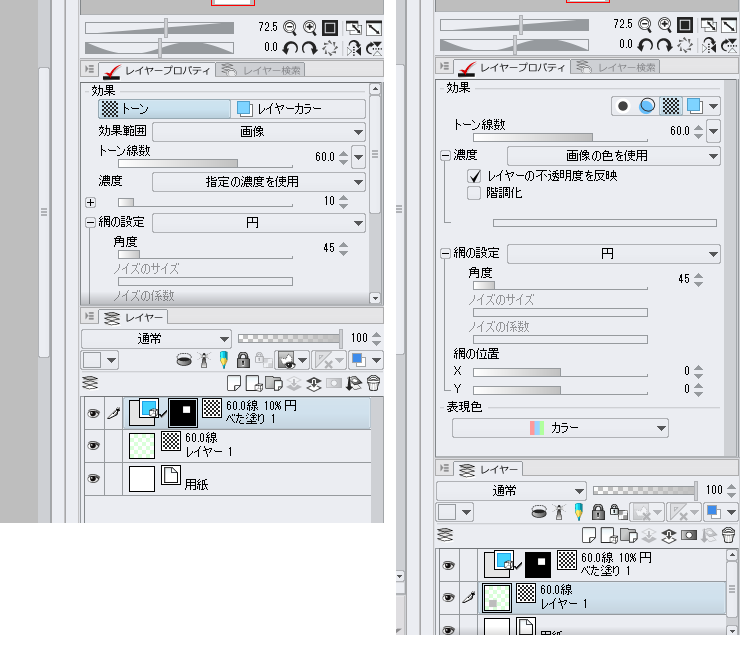This screenshot has height=647, width=754.
Task: Rotate left arrow in right screenshot navigator
Action: point(645,45)
